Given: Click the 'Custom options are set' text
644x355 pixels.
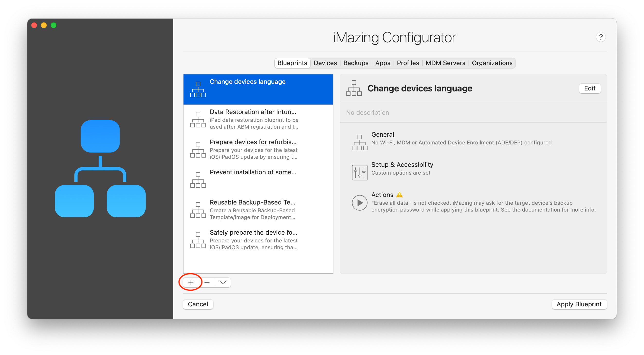Looking at the screenshot, I should [x=401, y=173].
